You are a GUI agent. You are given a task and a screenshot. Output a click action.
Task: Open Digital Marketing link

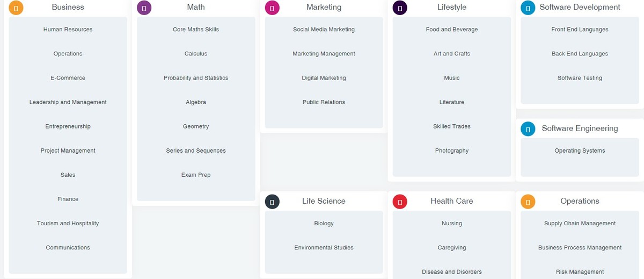[324, 78]
